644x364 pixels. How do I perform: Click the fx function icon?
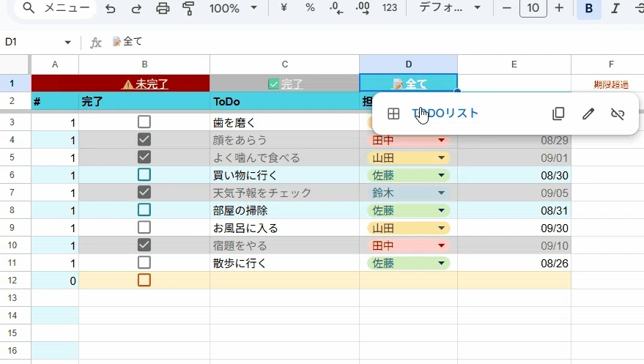click(96, 42)
